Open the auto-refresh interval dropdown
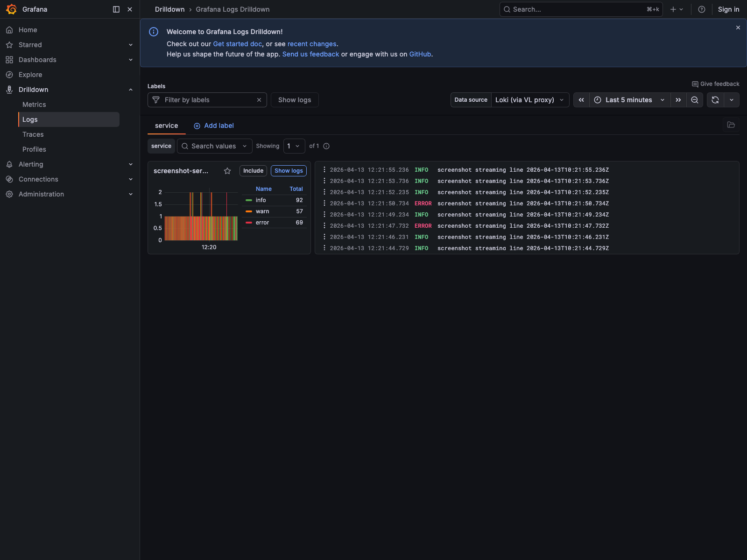 (732, 100)
